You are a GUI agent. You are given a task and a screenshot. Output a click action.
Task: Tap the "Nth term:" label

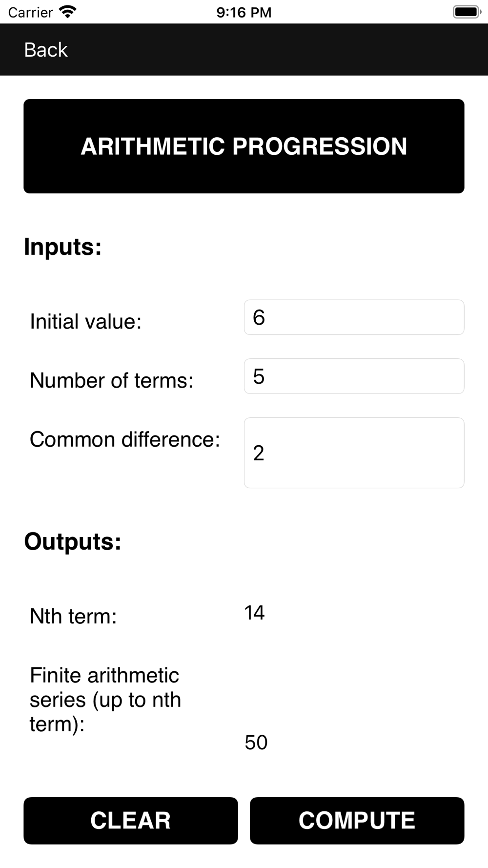73,616
